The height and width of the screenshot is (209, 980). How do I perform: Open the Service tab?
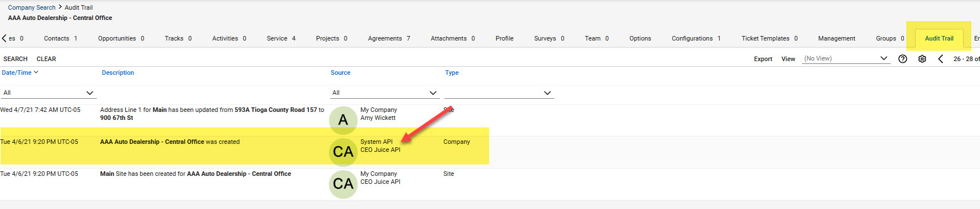coord(281,38)
